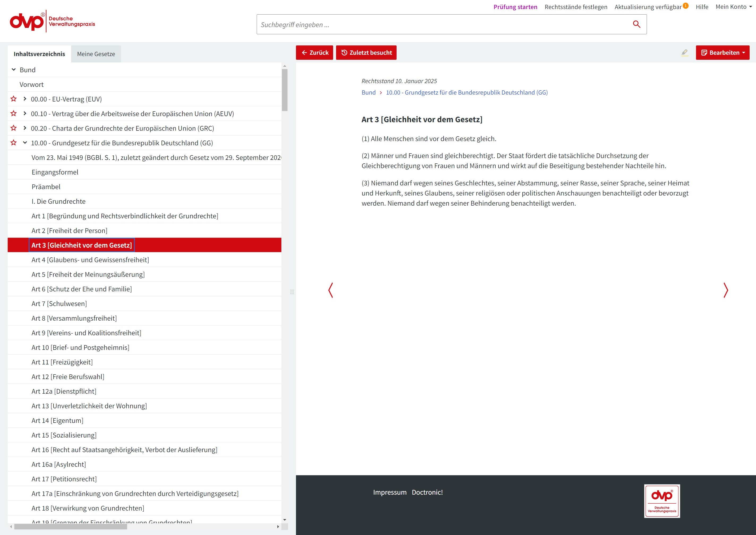Click the dvp logo in header

53,21
